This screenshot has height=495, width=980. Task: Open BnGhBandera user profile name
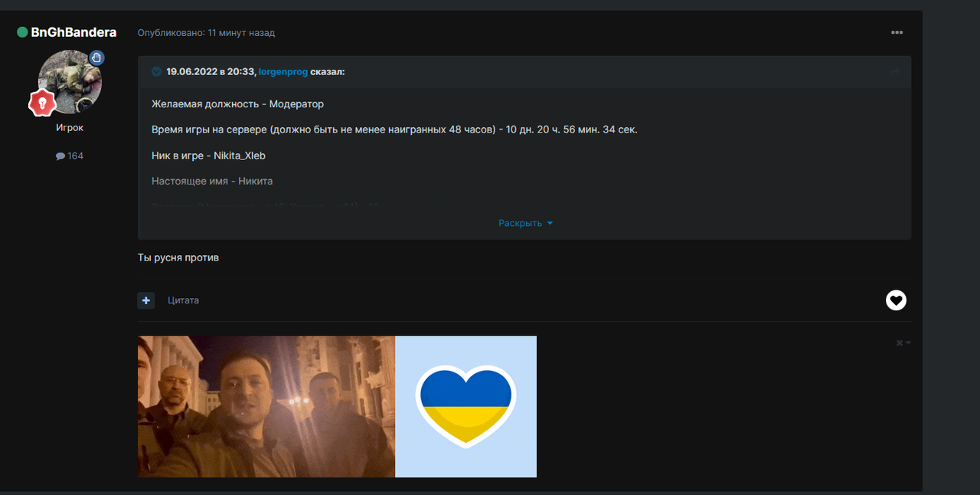[73, 32]
